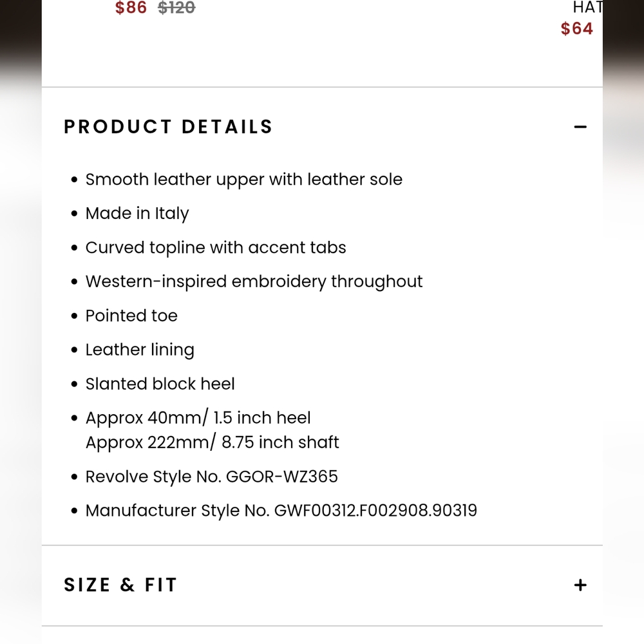Open the Size & Fit section heading

[120, 585]
